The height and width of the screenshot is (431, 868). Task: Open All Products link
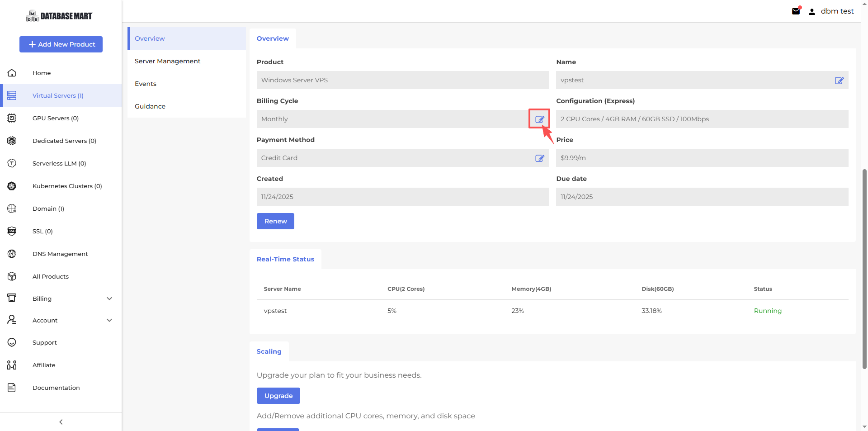pyautogui.click(x=51, y=276)
